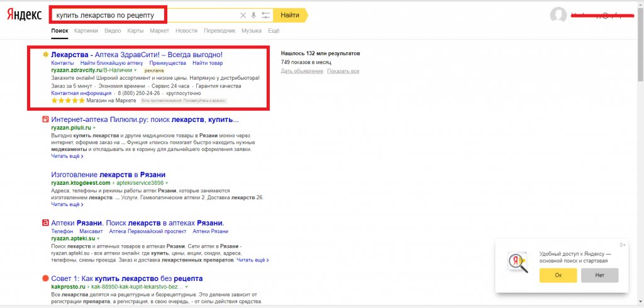Image resolution: width=644 pixels, height=308 pixels.
Task: Expand dropdown arrow next to ryazan.apteki.su
Action: pyautogui.click(x=98, y=238)
